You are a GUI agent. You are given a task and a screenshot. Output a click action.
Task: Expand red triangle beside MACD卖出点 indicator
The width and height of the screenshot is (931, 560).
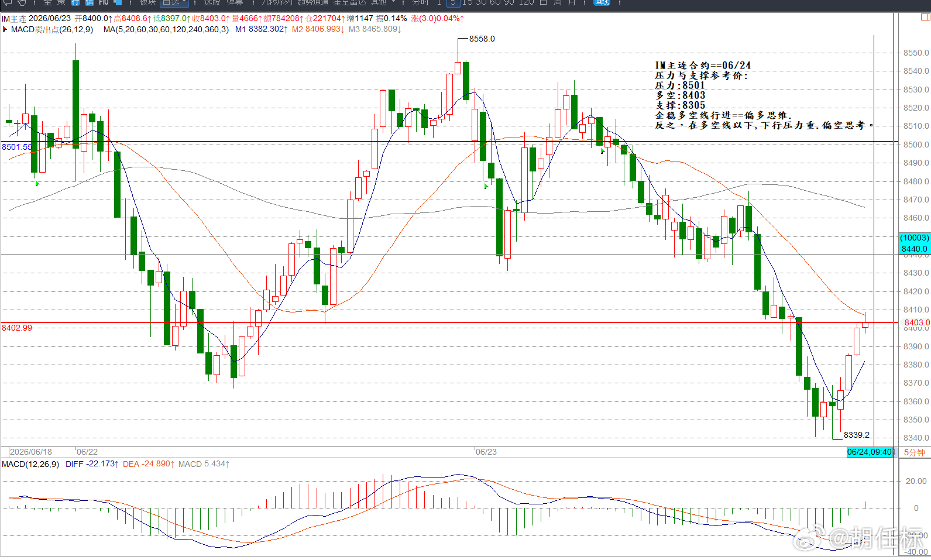pyautogui.click(x=5, y=29)
